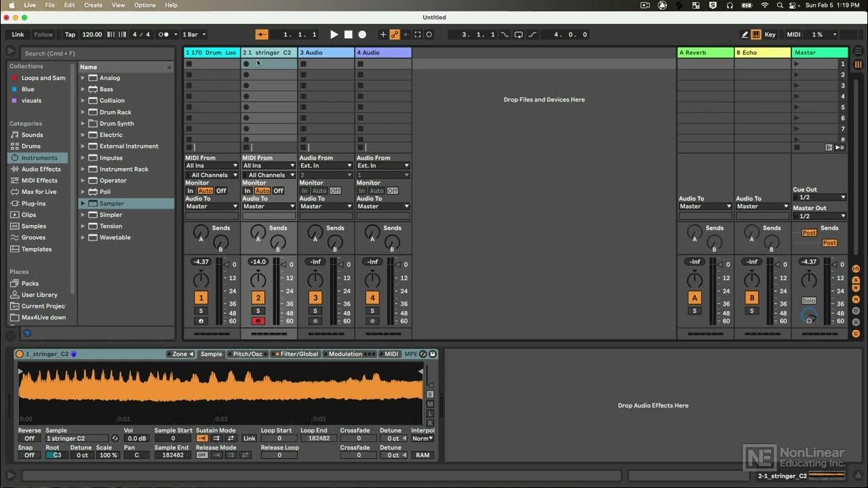Arm the Arrangement Record button
Screen dimensions: 868x488
[x=362, y=35]
